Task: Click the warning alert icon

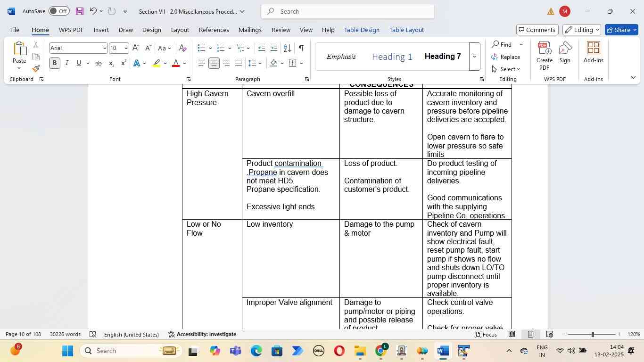Action: tap(551, 11)
